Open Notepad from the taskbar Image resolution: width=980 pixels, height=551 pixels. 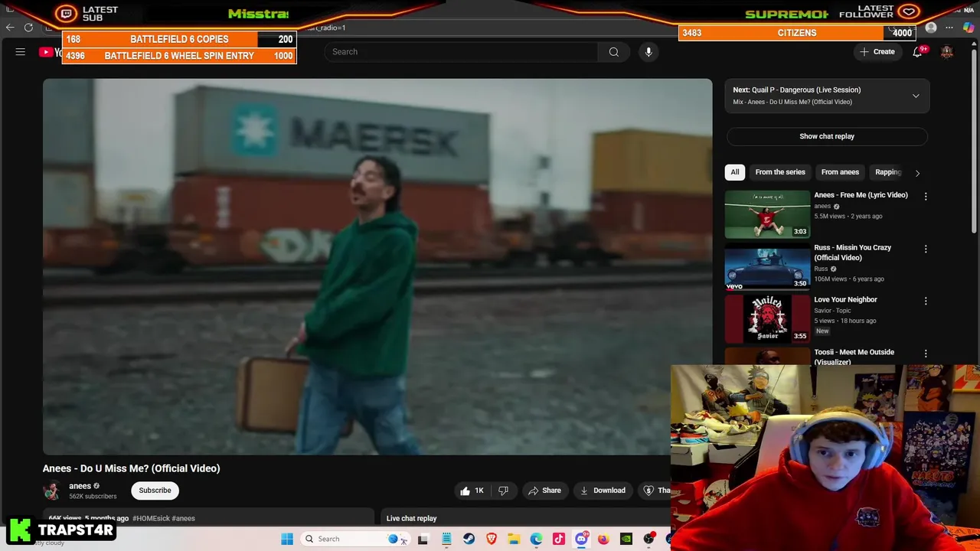pos(446,539)
